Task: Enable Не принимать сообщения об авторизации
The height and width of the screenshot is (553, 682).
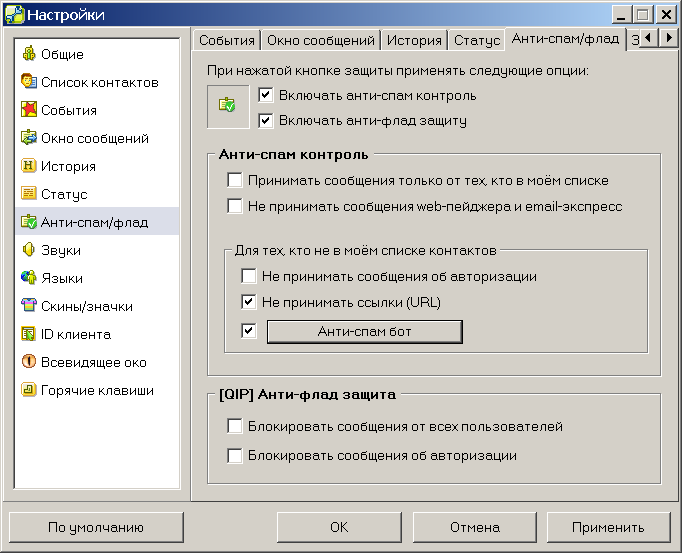Action: point(249,276)
